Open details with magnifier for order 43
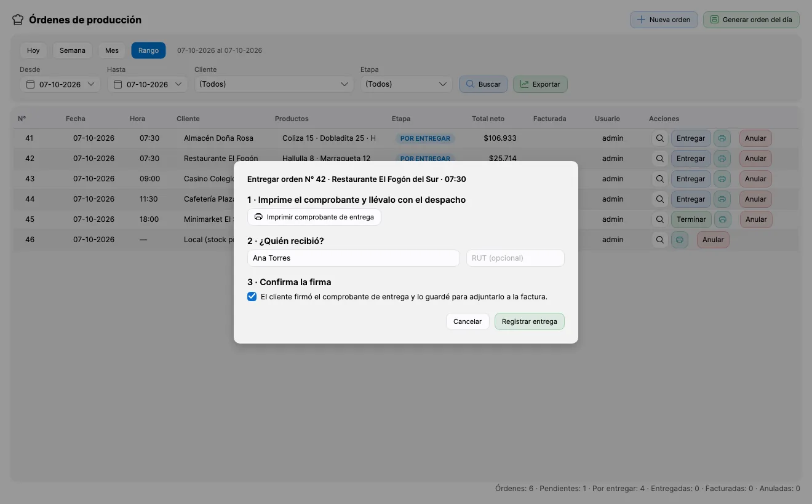 [659, 179]
